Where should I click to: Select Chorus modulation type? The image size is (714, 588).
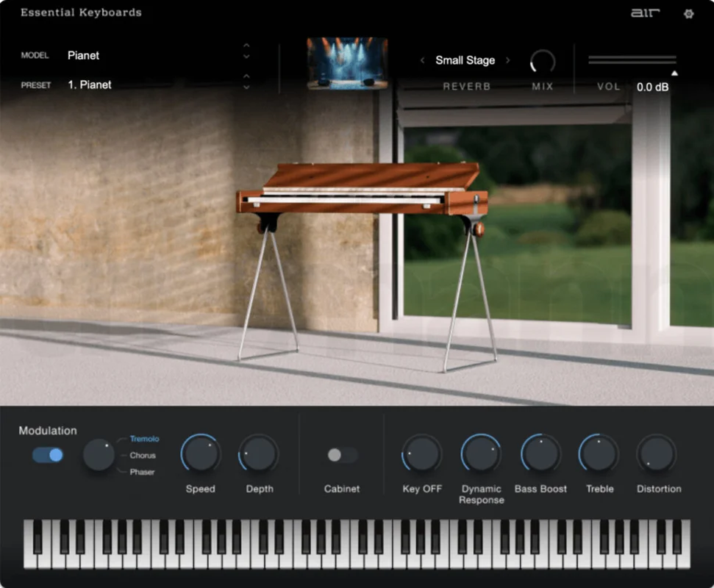click(x=143, y=455)
